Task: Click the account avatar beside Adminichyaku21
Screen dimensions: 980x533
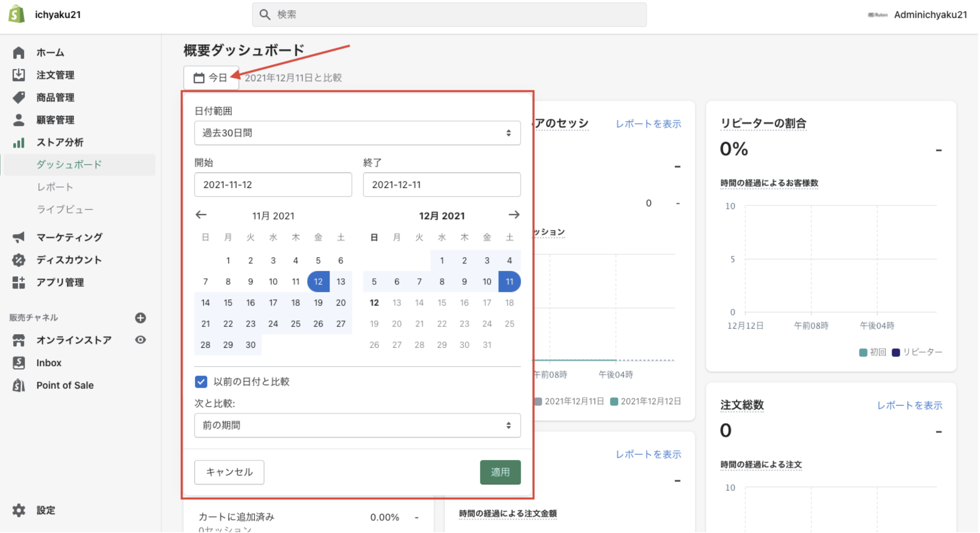Action: (877, 15)
